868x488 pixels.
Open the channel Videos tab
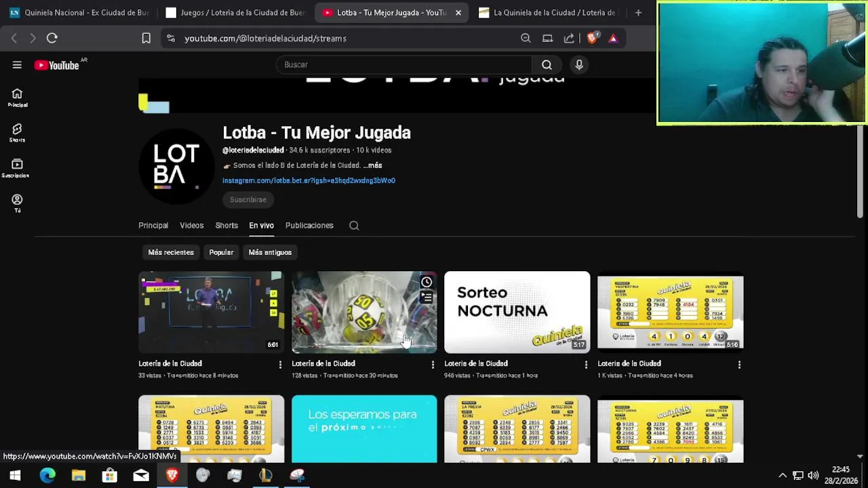pos(191,226)
